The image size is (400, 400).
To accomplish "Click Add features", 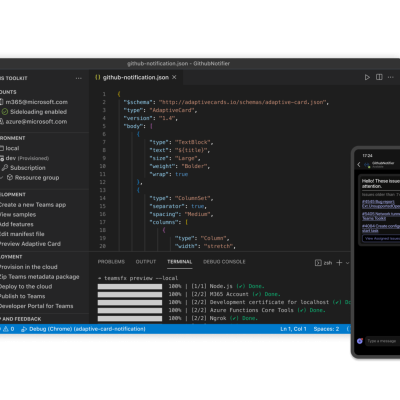I will 16,224.
